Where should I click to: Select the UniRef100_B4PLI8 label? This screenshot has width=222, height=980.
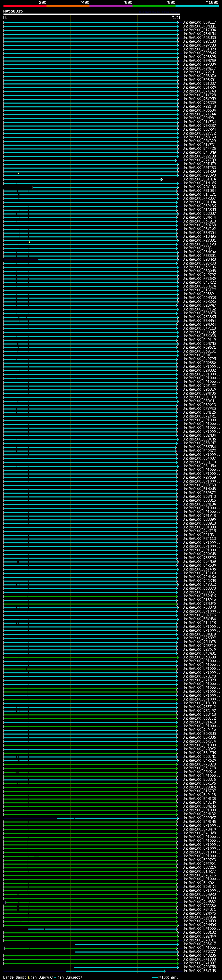click(199, 795)
